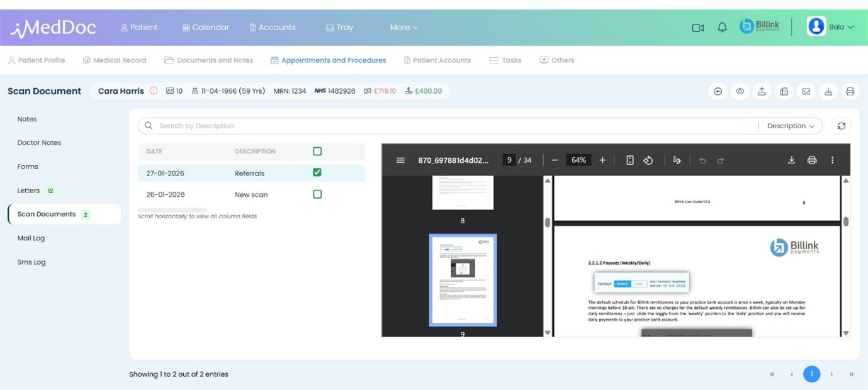This screenshot has height=390, width=868.
Task: Rotate the PDF page counterclockwise
Action: tap(648, 160)
